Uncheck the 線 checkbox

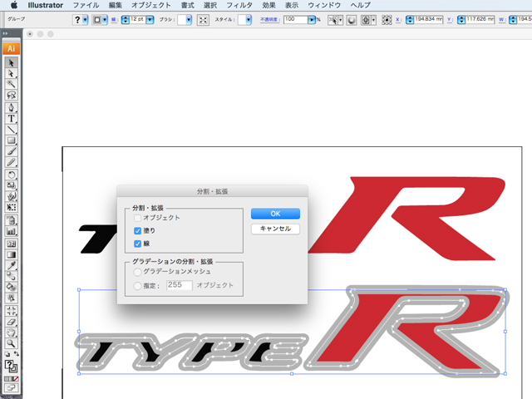click(x=137, y=244)
